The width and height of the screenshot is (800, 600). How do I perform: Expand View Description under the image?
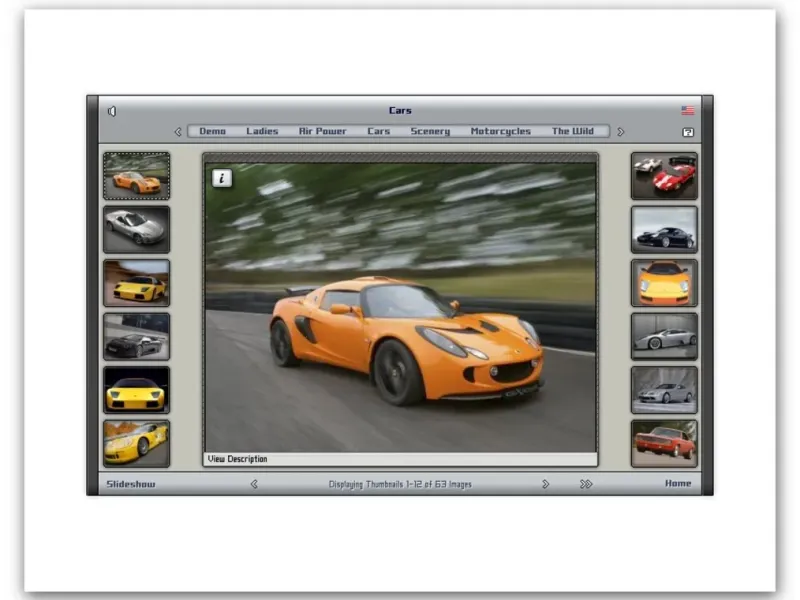coord(238,459)
